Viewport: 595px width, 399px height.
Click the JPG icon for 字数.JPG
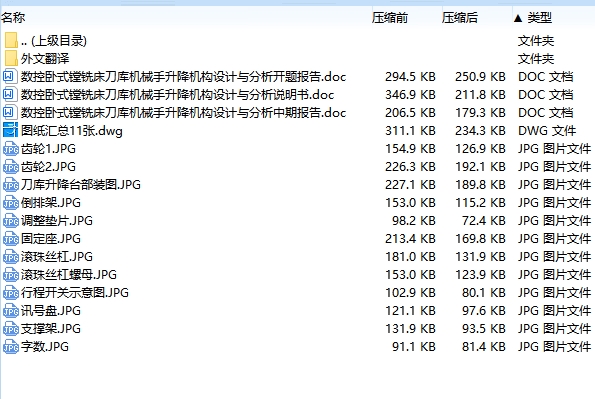[x=11, y=347]
